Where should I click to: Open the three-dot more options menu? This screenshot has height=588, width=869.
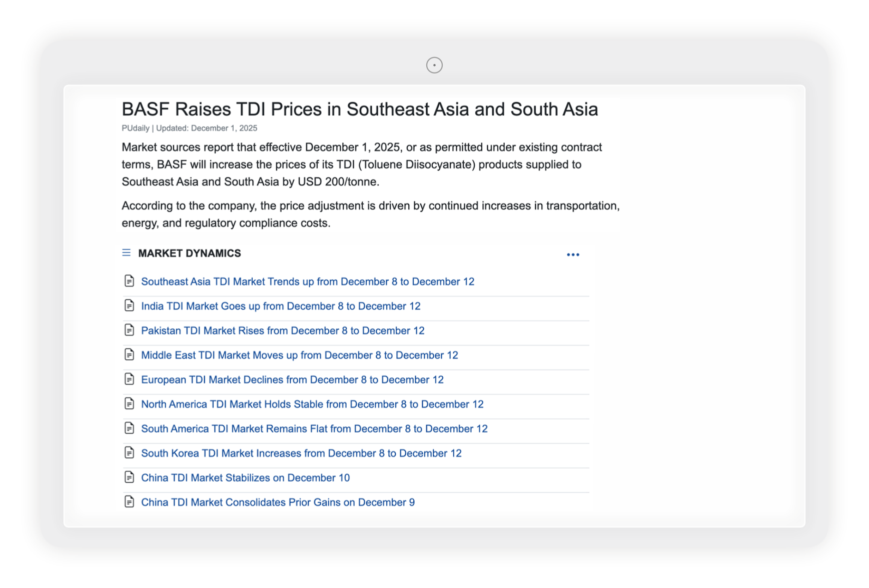tap(573, 255)
